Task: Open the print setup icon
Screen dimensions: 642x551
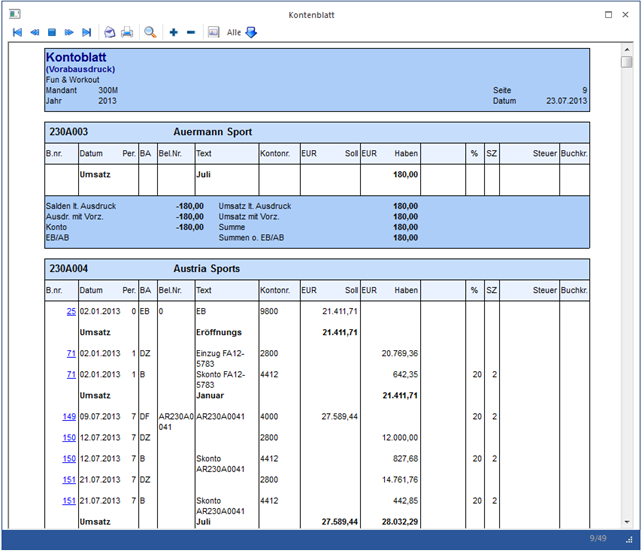Action: pyautogui.click(x=110, y=33)
